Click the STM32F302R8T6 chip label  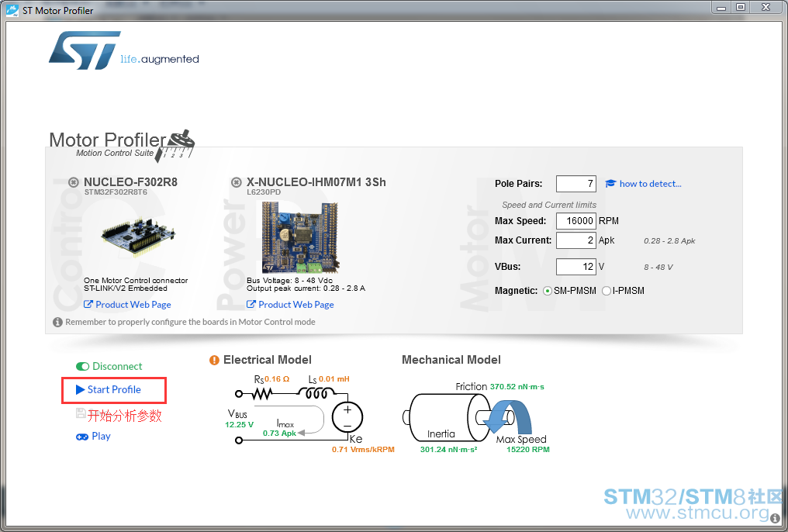[x=116, y=192]
